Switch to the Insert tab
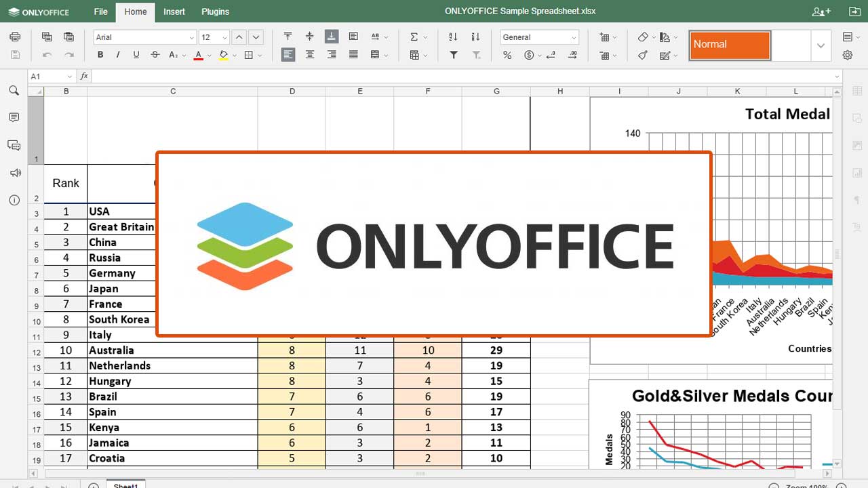The height and width of the screenshot is (488, 868). 174,12
